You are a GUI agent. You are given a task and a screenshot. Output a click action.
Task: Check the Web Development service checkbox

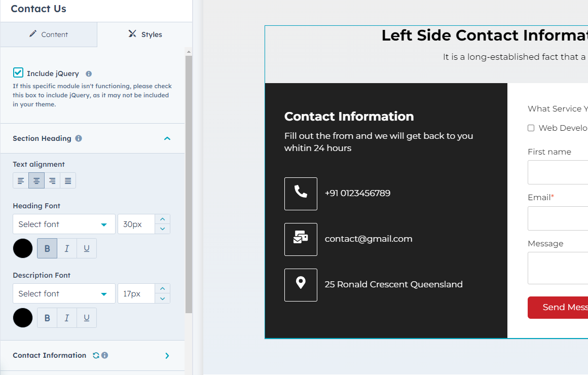531,128
